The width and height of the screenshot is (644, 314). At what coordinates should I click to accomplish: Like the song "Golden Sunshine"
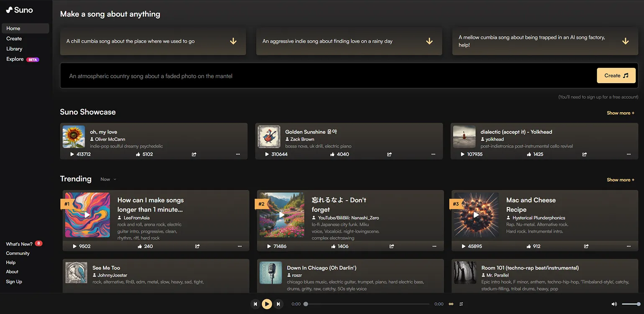[332, 154]
